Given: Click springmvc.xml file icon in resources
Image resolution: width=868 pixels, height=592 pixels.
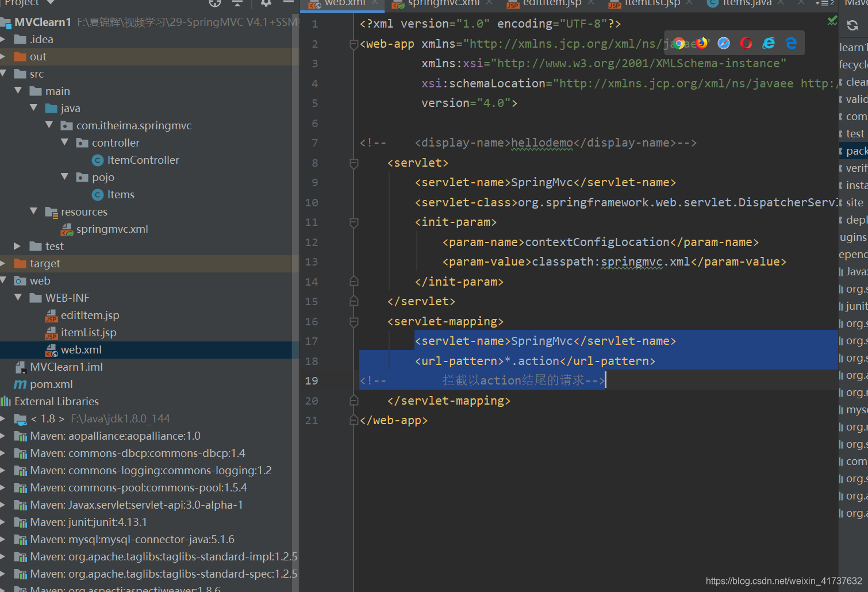Looking at the screenshot, I should tap(67, 229).
